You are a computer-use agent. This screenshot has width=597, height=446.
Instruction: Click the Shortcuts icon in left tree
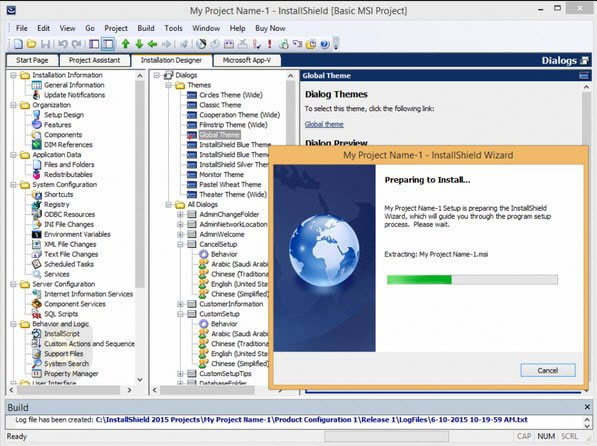coord(37,195)
